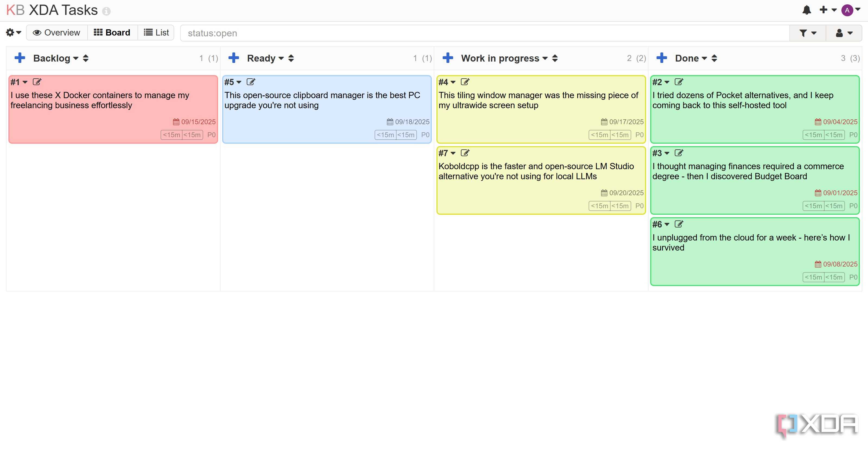868x449 pixels.
Task: Switch to the List view
Action: coord(156,33)
